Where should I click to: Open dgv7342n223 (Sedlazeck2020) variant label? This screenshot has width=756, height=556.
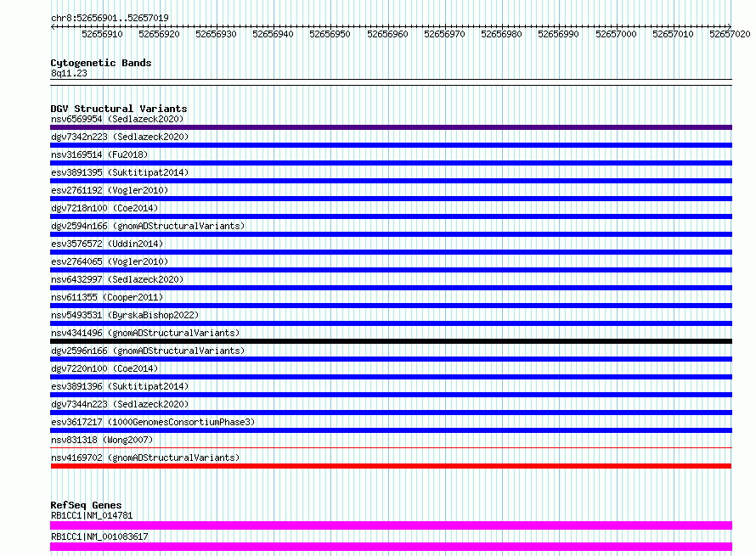120,137
